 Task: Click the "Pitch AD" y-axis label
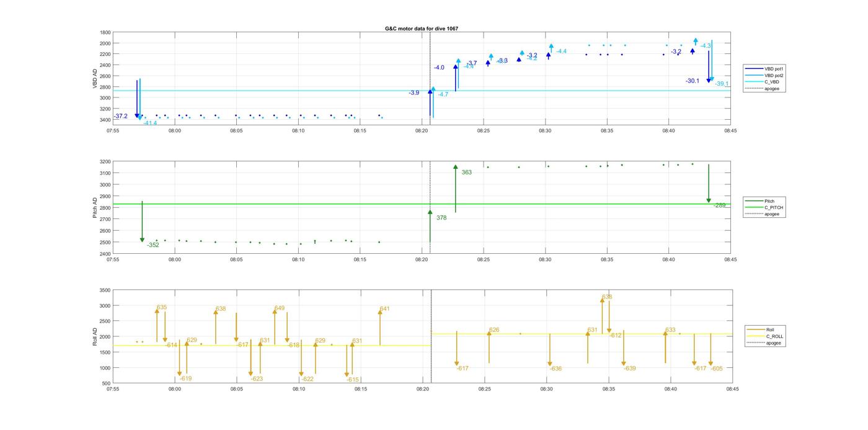pyautogui.click(x=95, y=208)
